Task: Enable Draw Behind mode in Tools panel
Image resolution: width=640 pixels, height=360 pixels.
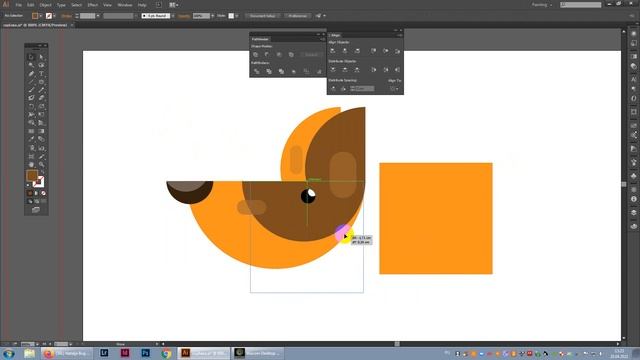Action: (36, 201)
